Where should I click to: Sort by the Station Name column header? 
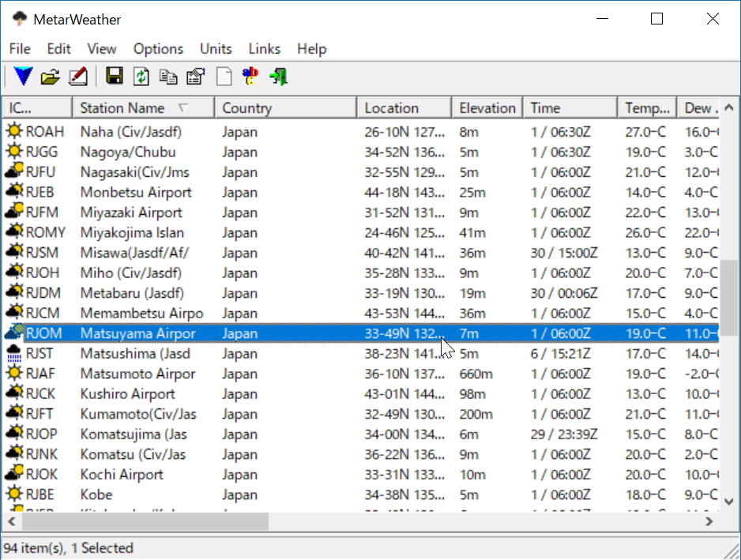coord(144,107)
